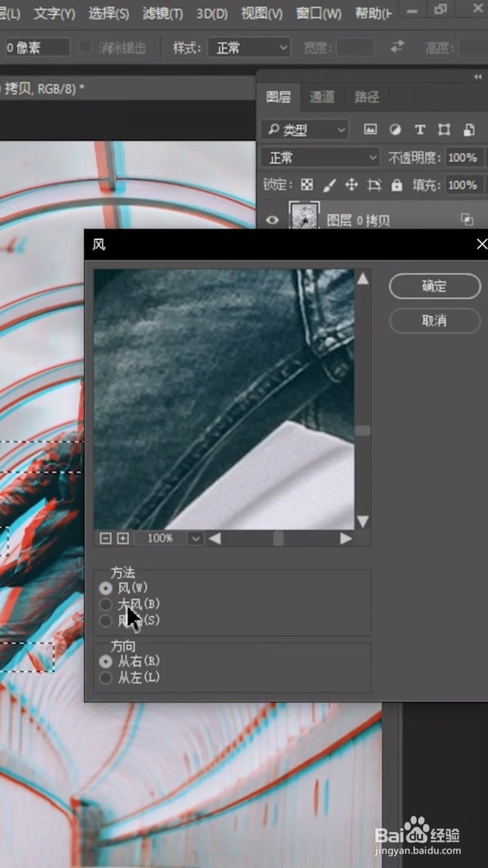The image size is (488, 868).
Task: Click smart filter badge on 图层 0 拷贝
Action: 467,219
